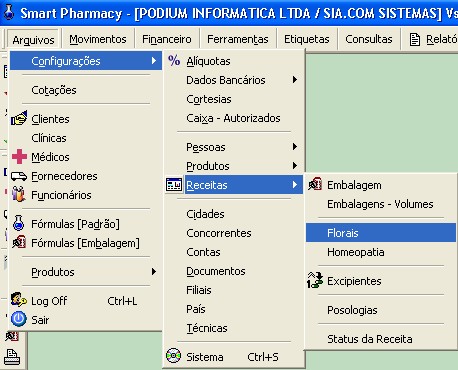458x370 pixels.
Task: Expand the Pessoas submenu arrow
Action: 295,147
